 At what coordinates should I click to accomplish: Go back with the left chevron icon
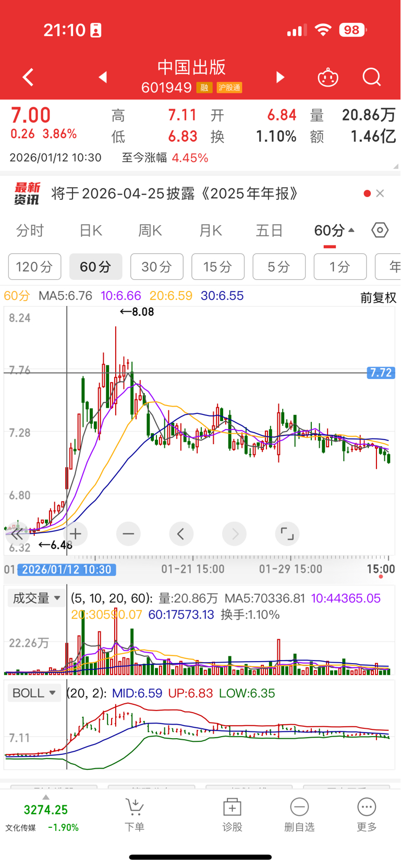pyautogui.click(x=28, y=77)
